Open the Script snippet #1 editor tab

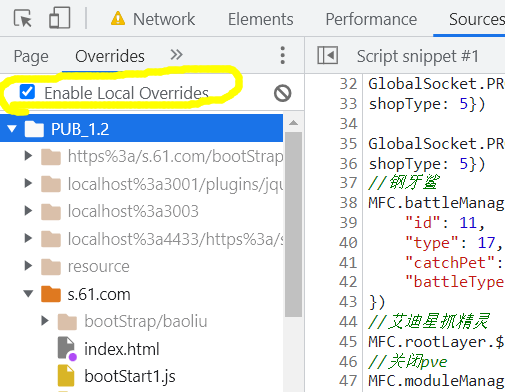tap(417, 56)
